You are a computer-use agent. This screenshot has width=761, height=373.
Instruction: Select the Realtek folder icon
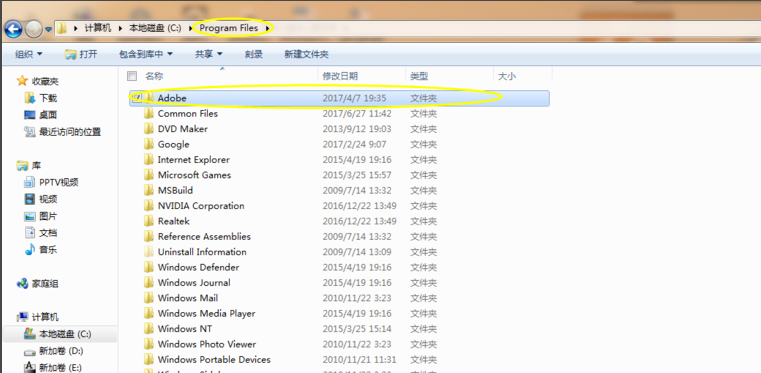tap(149, 221)
